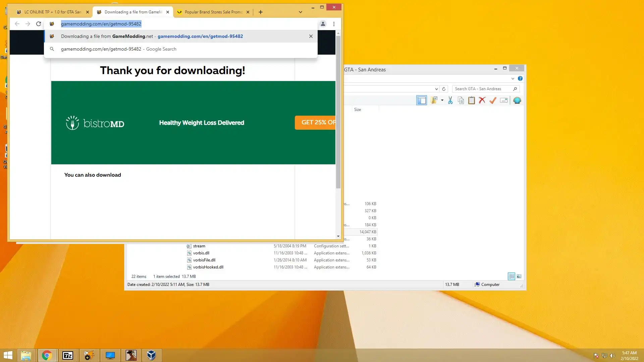Click the red X Delete icon
The width and height of the screenshot is (644, 362).
pos(482,100)
